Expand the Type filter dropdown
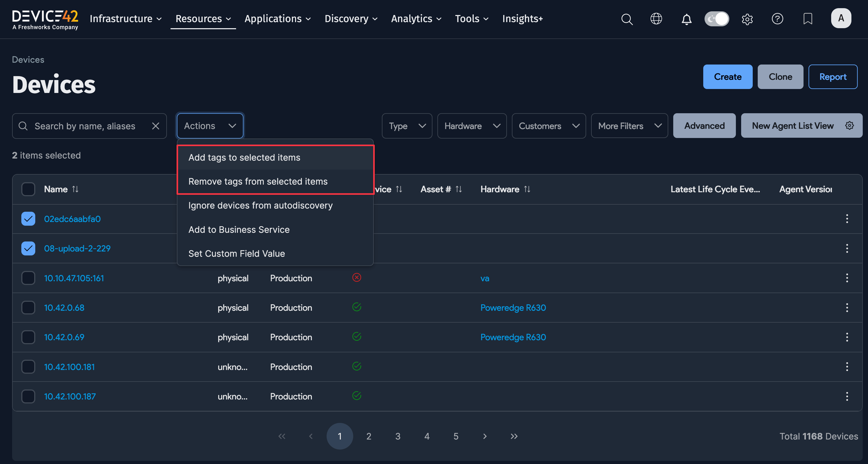The width and height of the screenshot is (868, 464). point(407,126)
